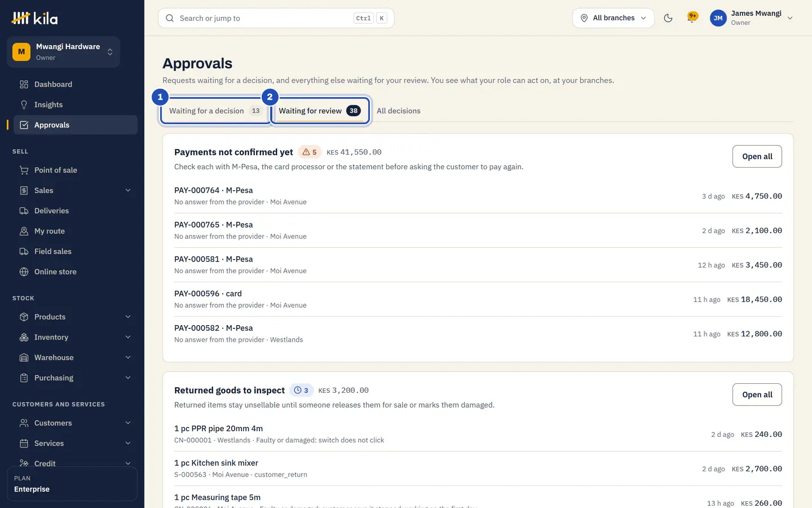The height and width of the screenshot is (508, 812).
Task: Open the James Mwangi account menu chevron
Action: [790, 18]
